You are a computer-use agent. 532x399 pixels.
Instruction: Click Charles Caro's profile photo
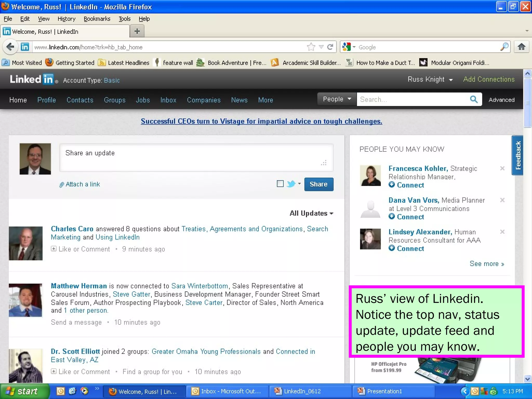(x=25, y=243)
